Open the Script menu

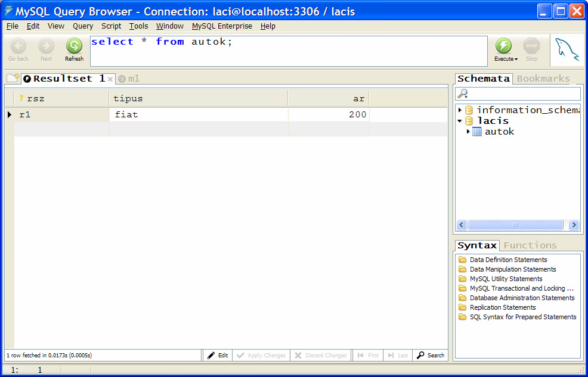tap(112, 26)
